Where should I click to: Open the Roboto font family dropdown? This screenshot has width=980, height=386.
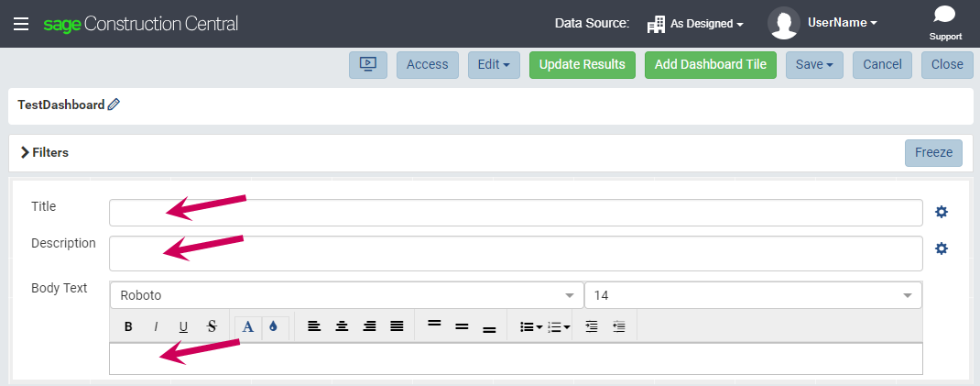(345, 295)
